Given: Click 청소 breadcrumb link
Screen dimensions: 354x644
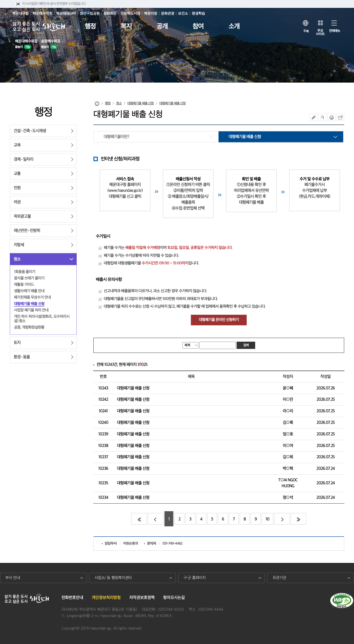Looking at the screenshot, I should point(119,103).
